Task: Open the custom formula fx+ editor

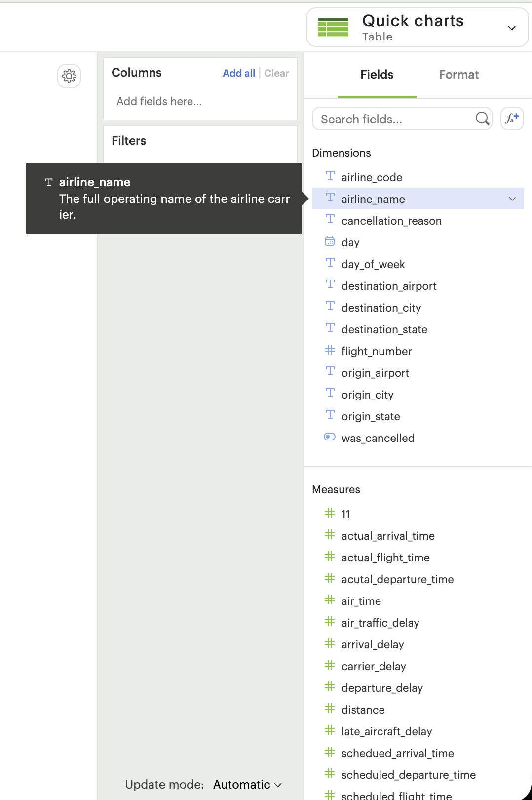Action: (512, 119)
